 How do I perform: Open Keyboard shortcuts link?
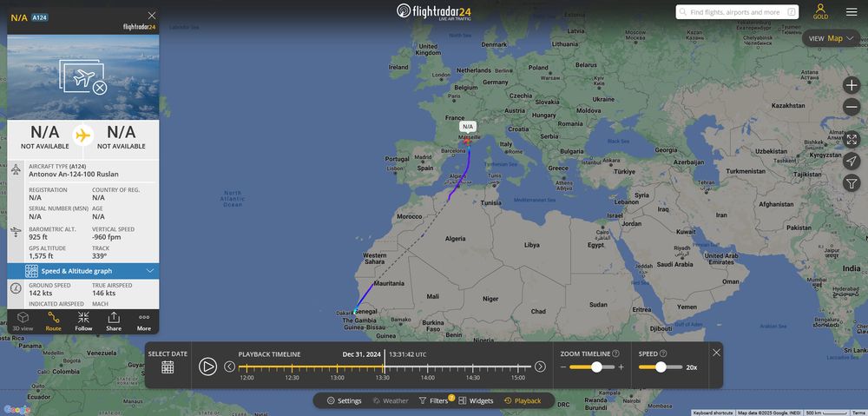point(713,413)
